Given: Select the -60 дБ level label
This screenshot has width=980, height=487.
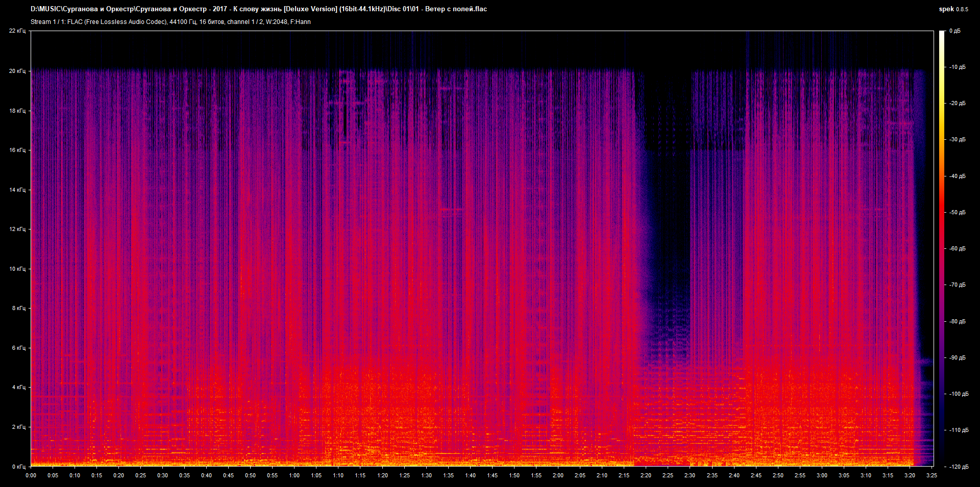Looking at the screenshot, I should click(957, 248).
